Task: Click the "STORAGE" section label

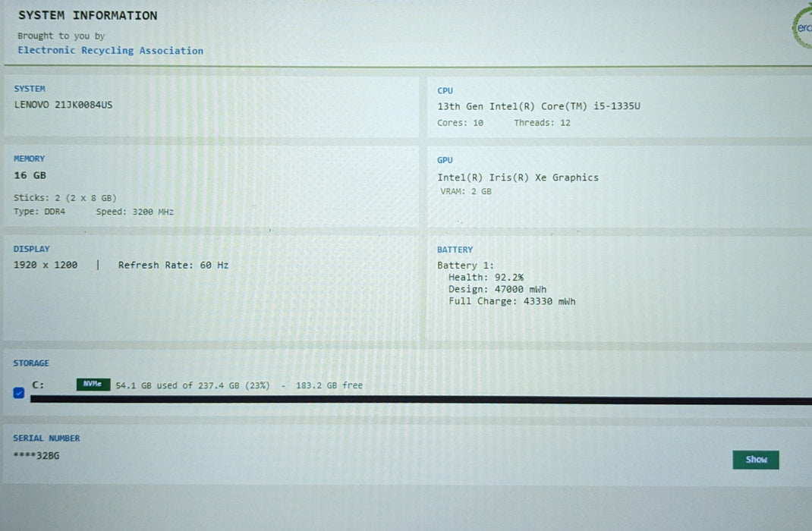Action: pyautogui.click(x=31, y=363)
